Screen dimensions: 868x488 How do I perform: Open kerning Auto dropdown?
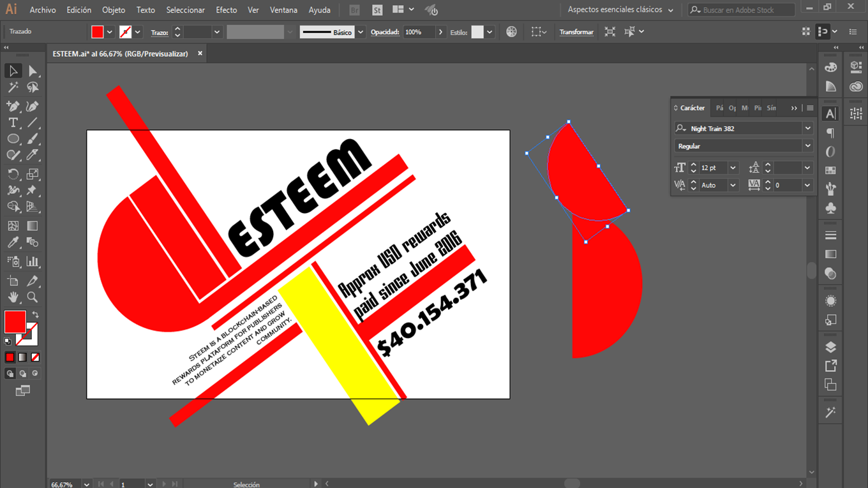tap(733, 185)
